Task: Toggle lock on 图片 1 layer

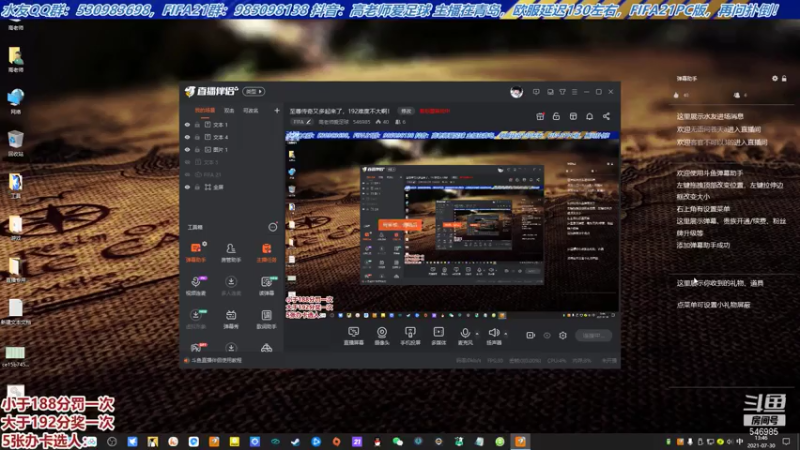Action: pos(197,149)
